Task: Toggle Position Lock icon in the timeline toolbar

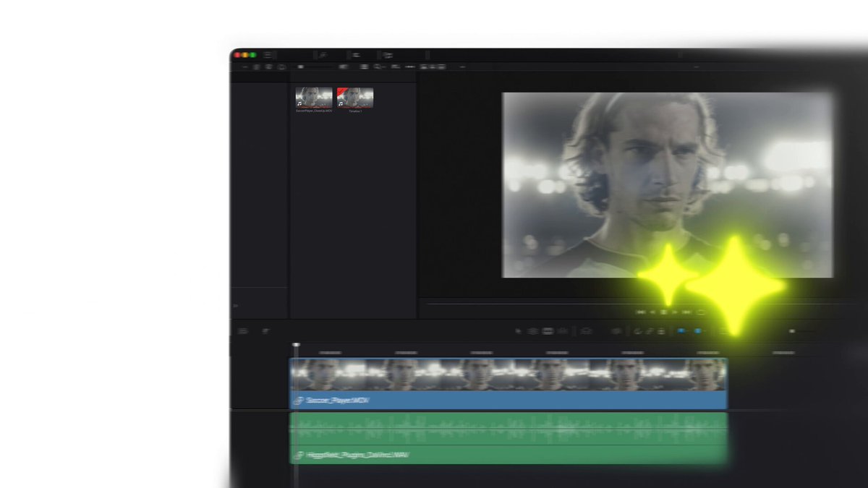Action: [660, 331]
